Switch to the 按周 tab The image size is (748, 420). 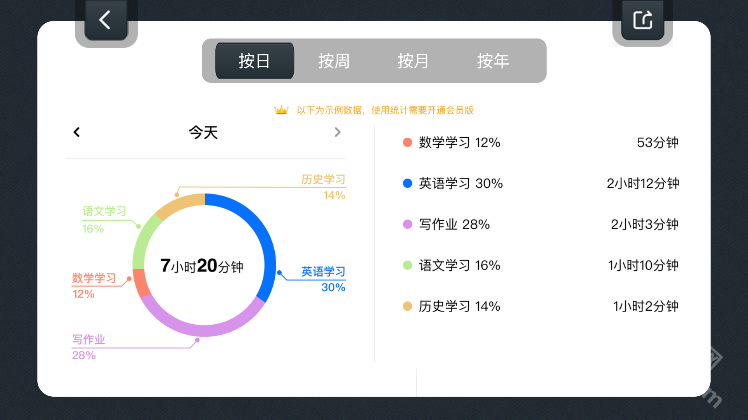point(334,61)
